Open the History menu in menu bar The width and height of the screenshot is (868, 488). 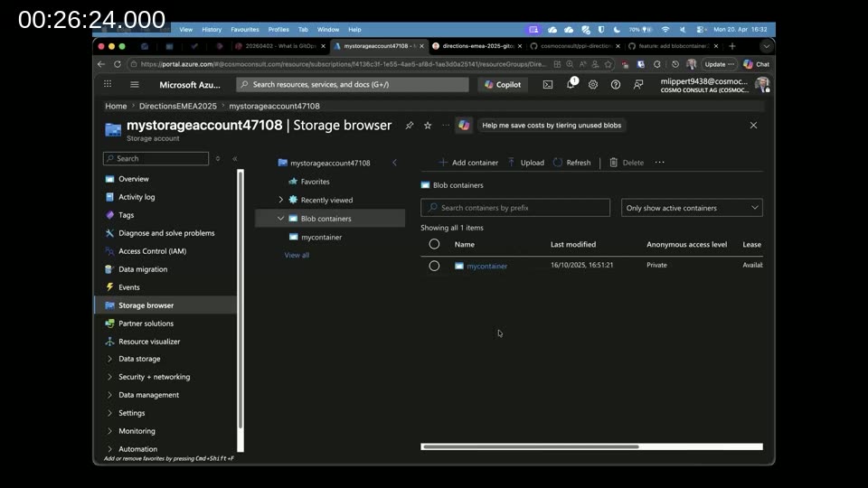pos(212,30)
